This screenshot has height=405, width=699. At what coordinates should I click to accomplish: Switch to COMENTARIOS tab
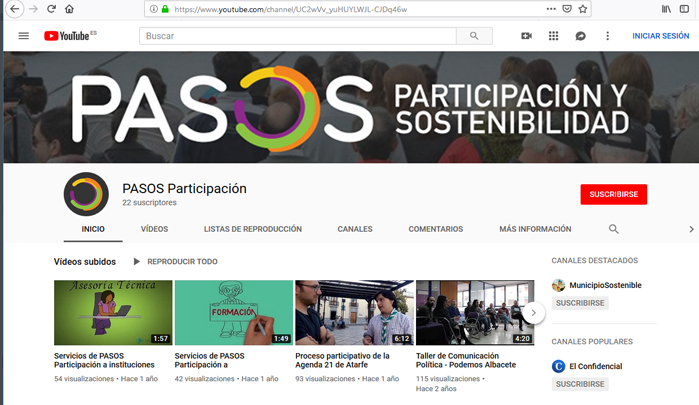[x=436, y=229]
